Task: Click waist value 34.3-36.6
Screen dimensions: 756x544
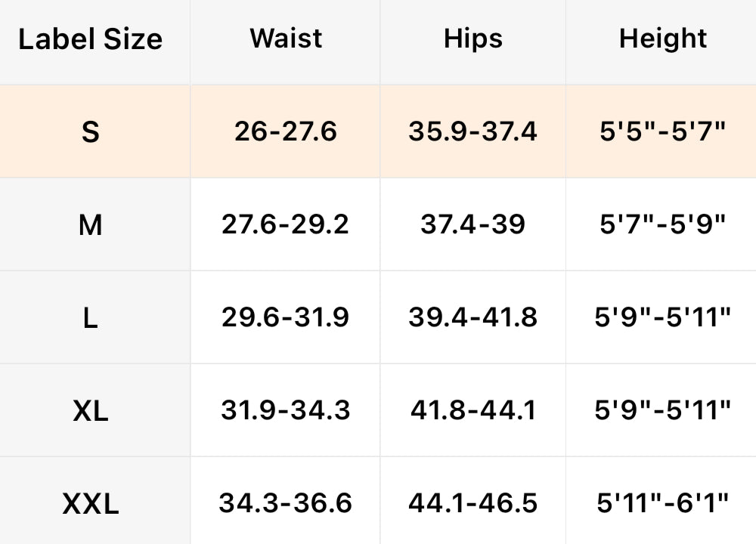Action: coord(286,502)
